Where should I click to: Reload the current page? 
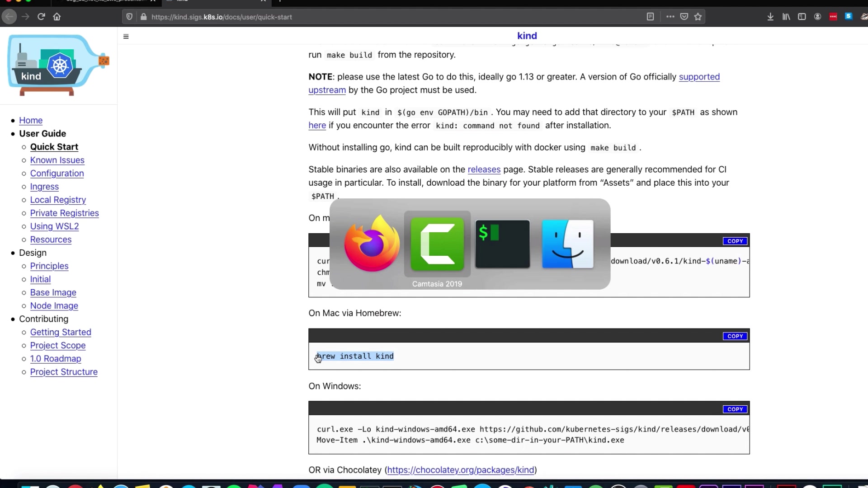coord(41,17)
